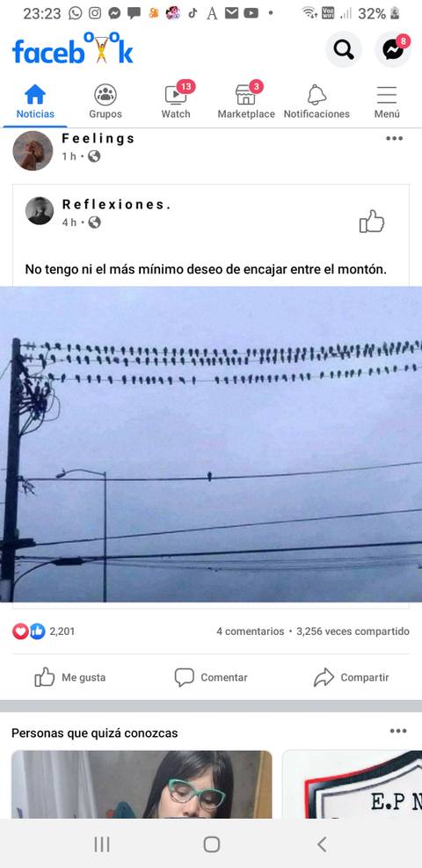Go to the Grupos tab

click(105, 102)
